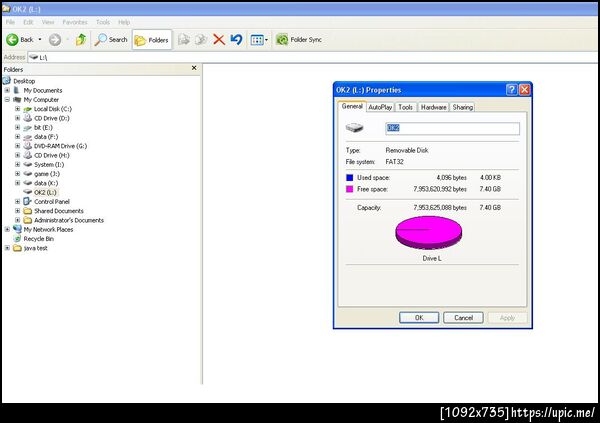This screenshot has height=423, width=600.
Task: Select game (J:) drive icon
Action: [x=28, y=174]
